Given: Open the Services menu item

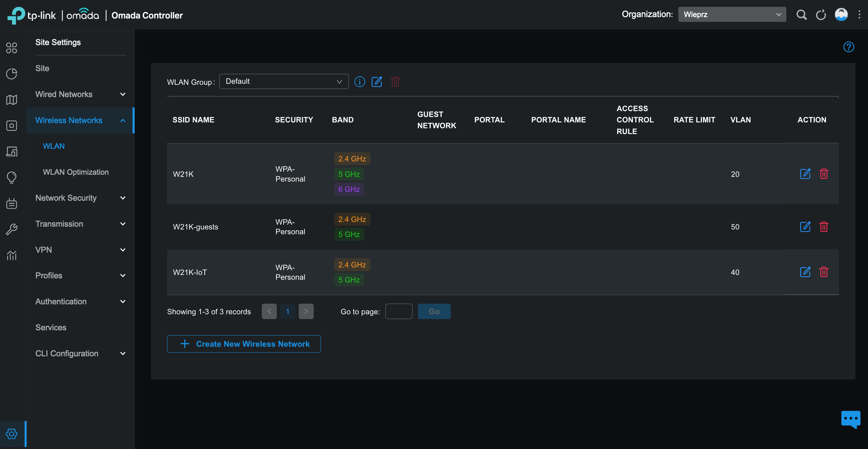Looking at the screenshot, I should (x=51, y=328).
